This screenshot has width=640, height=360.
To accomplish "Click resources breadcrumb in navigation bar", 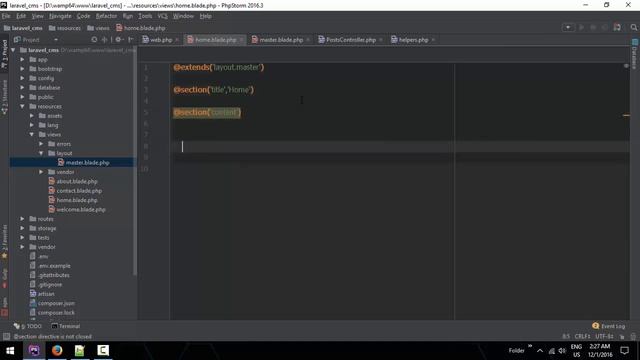I will (x=64, y=28).
